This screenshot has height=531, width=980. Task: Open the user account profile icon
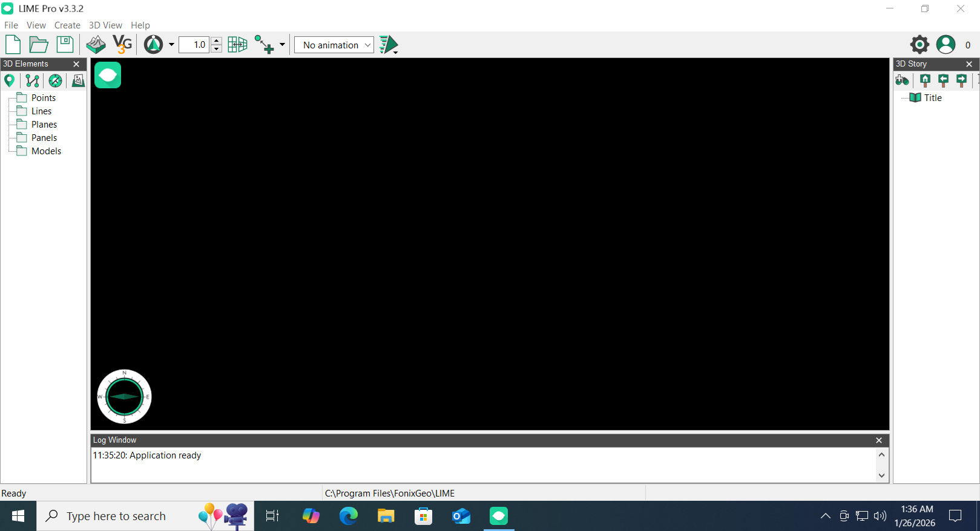(945, 44)
